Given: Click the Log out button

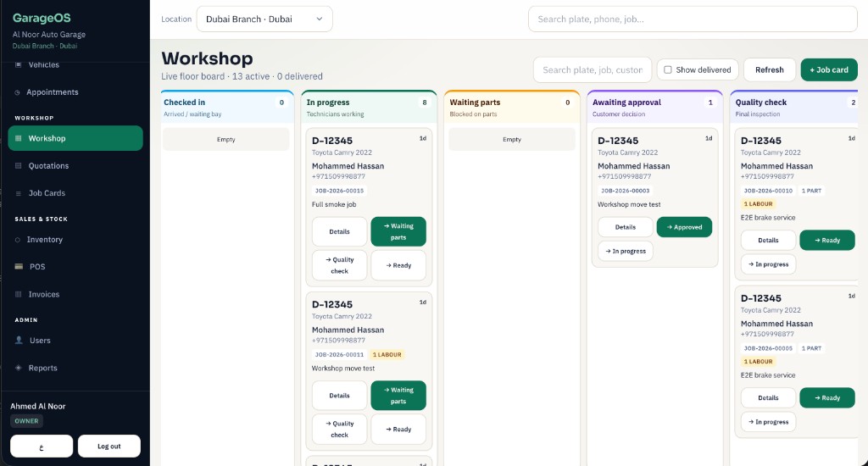Looking at the screenshot, I should [x=109, y=446].
